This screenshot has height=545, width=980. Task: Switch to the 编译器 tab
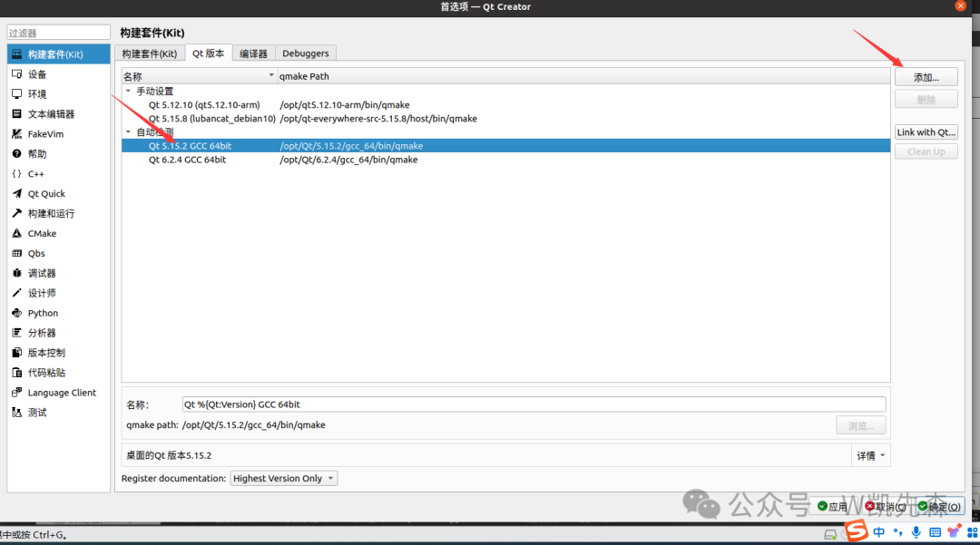tap(253, 54)
